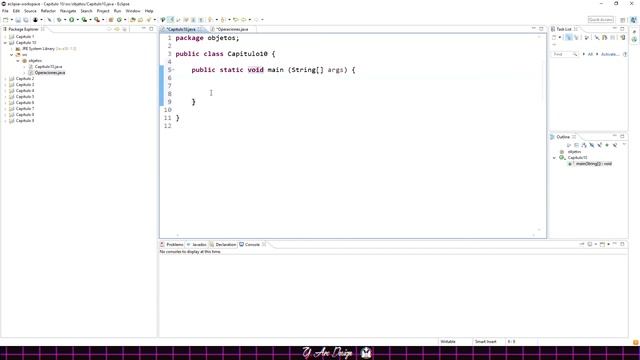This screenshot has width=640, height=360.
Task: Switch to the Declaration tab
Action: (226, 244)
